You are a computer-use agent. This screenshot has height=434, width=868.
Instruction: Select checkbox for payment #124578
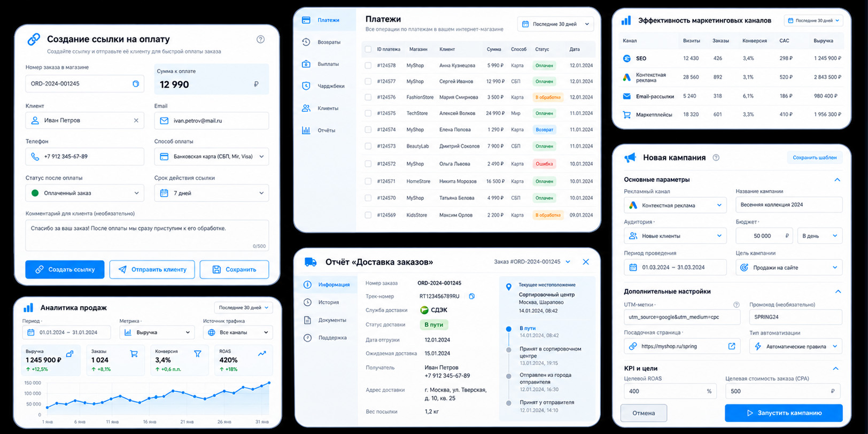click(368, 65)
